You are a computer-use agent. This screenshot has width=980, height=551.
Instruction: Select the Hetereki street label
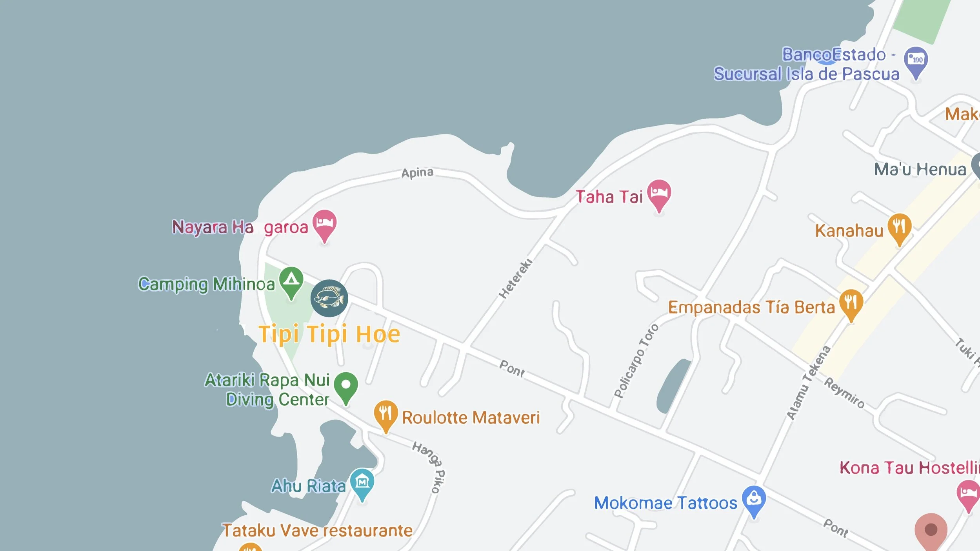(x=515, y=278)
